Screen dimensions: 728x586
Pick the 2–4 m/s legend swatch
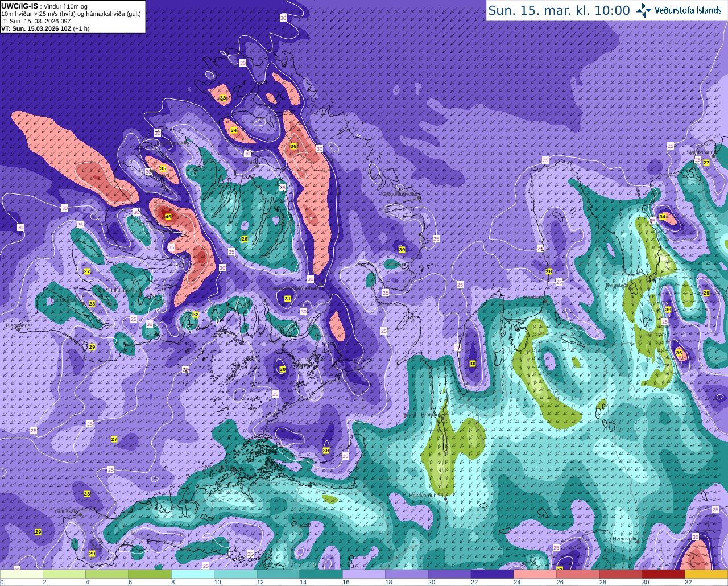tap(64, 573)
